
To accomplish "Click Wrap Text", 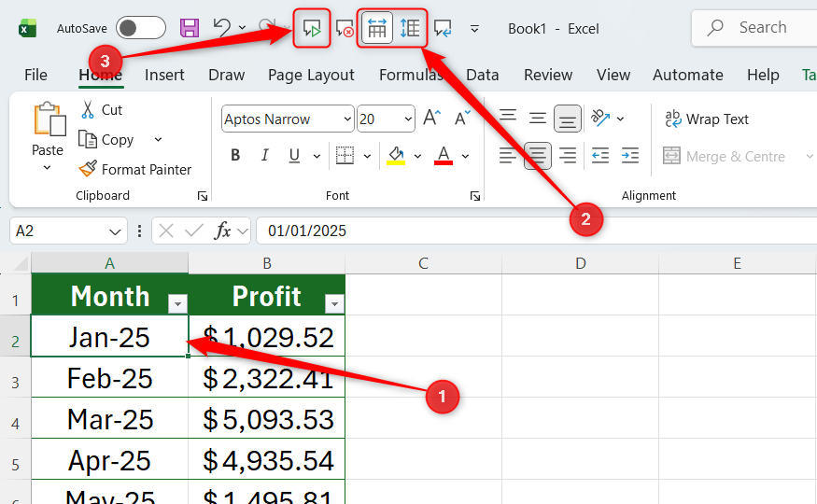I will [x=707, y=119].
